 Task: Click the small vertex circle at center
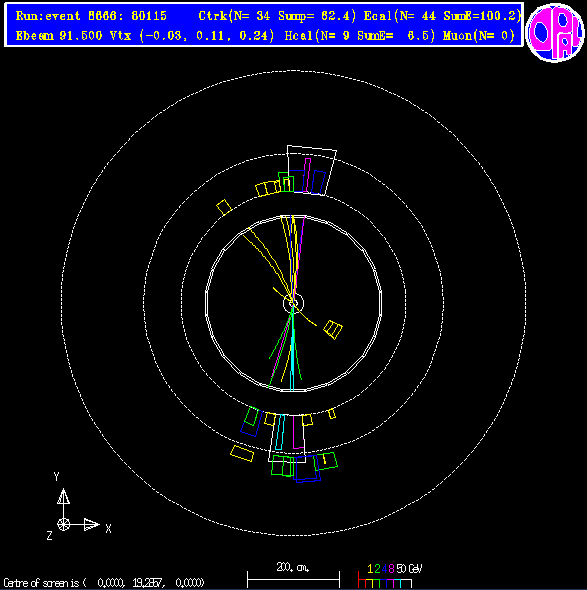coord(293,303)
